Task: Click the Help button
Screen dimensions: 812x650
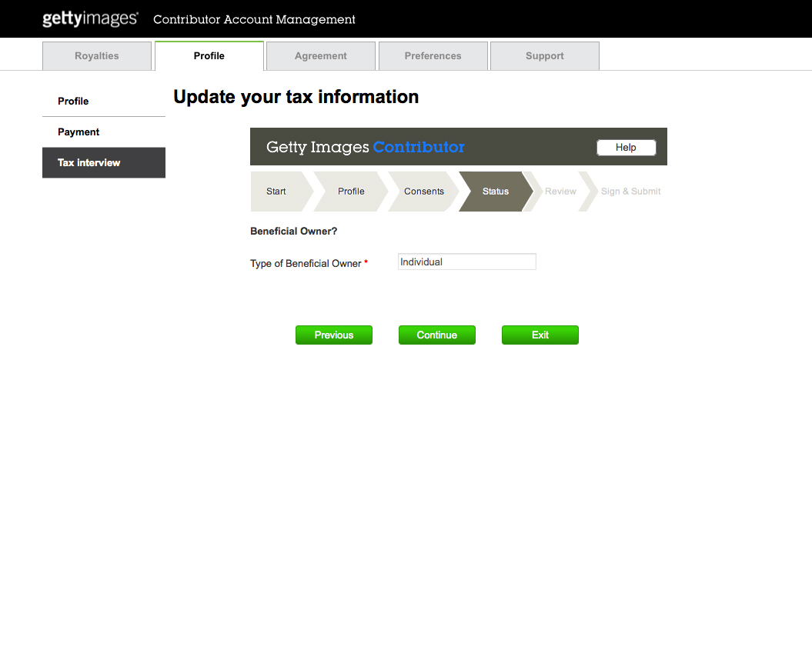Action: (x=626, y=148)
